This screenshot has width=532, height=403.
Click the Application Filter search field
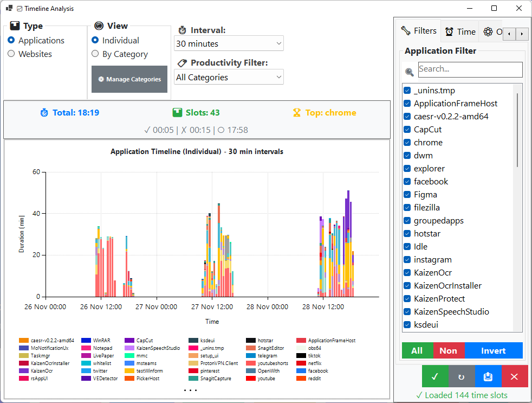click(x=470, y=69)
